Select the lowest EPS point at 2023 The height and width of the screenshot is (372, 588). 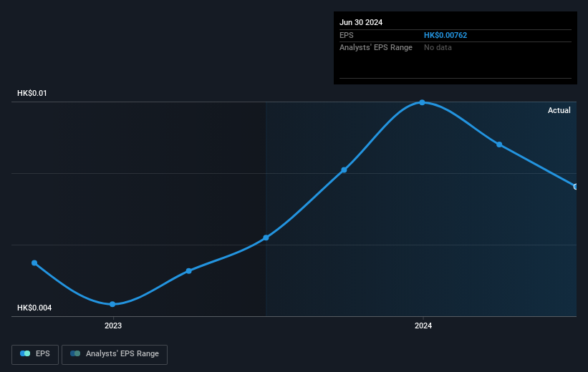(112, 304)
